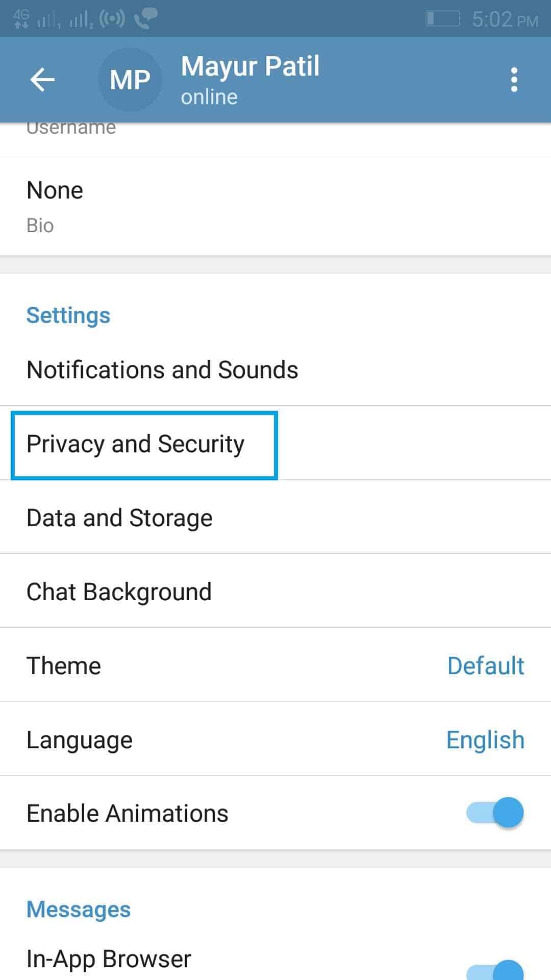The height and width of the screenshot is (980, 551).
Task: Tap the MP profile avatar
Action: click(x=130, y=80)
